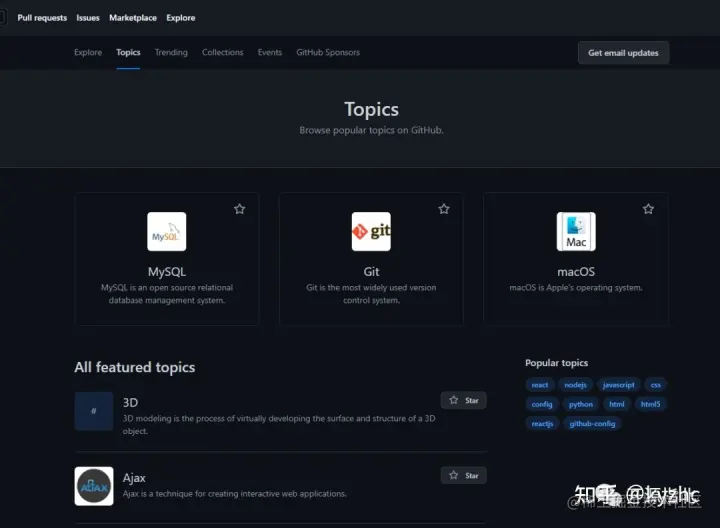Click the MySQL description text
This screenshot has height=528, width=720.
click(x=167, y=294)
